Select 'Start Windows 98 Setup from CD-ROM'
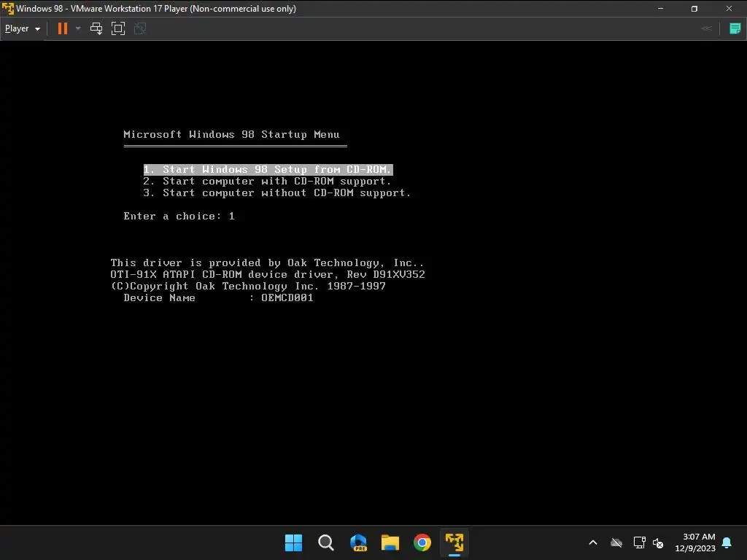747x560 pixels. (268, 169)
